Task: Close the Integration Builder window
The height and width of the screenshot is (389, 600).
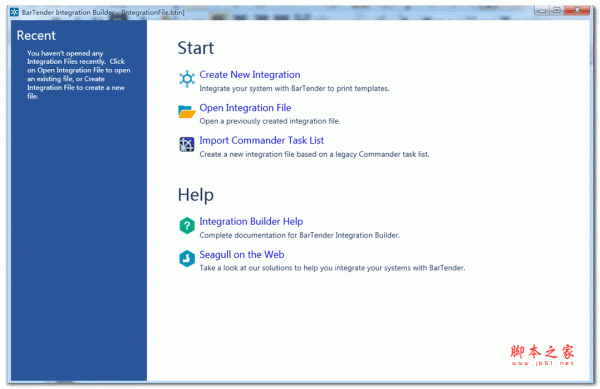Action: pyautogui.click(x=577, y=10)
